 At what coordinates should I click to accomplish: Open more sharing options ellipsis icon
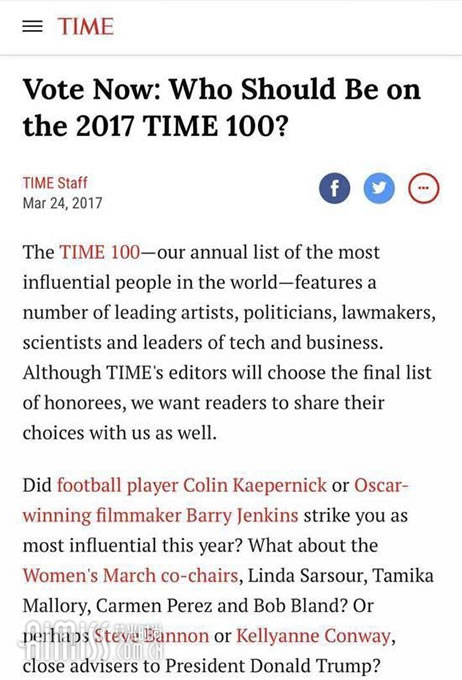click(x=424, y=189)
